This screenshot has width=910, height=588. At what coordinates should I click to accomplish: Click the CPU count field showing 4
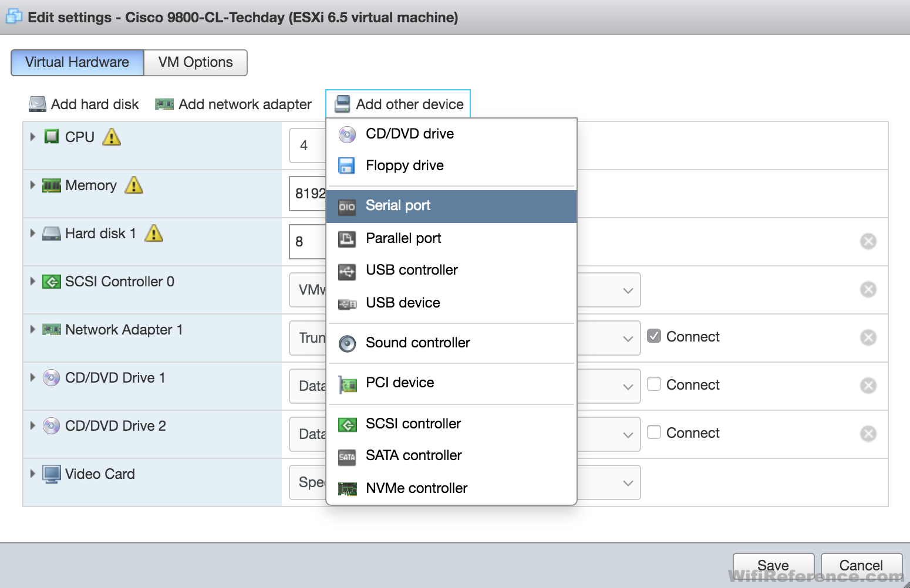(x=308, y=146)
